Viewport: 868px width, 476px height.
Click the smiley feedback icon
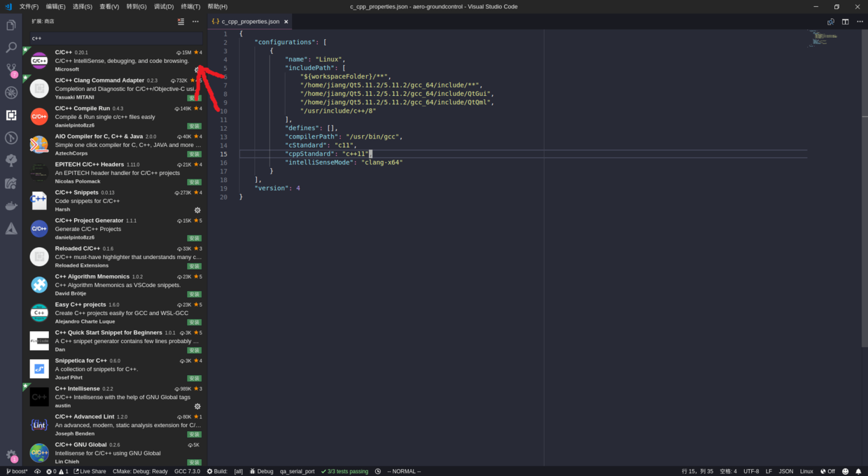[845, 471]
